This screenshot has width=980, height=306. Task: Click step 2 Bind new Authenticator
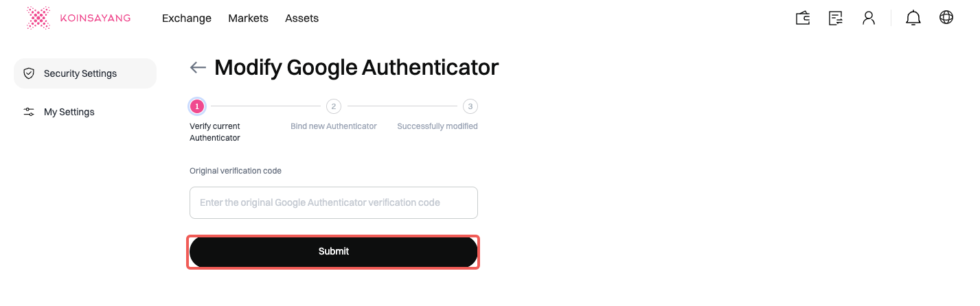[x=333, y=106]
